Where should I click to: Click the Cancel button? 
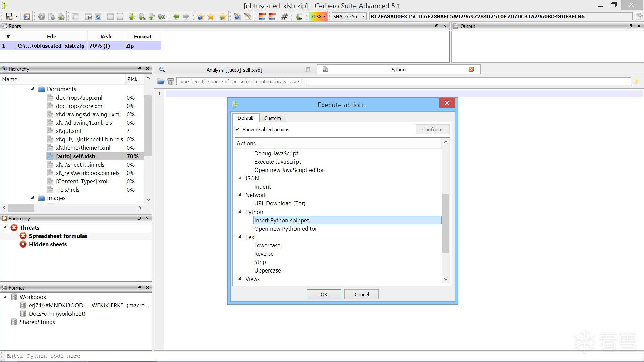[361, 294]
